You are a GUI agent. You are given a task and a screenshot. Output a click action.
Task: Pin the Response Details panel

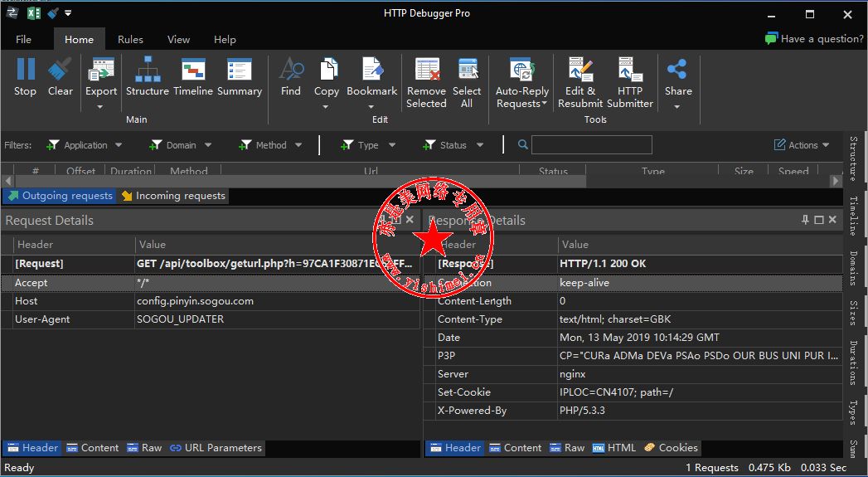click(806, 220)
